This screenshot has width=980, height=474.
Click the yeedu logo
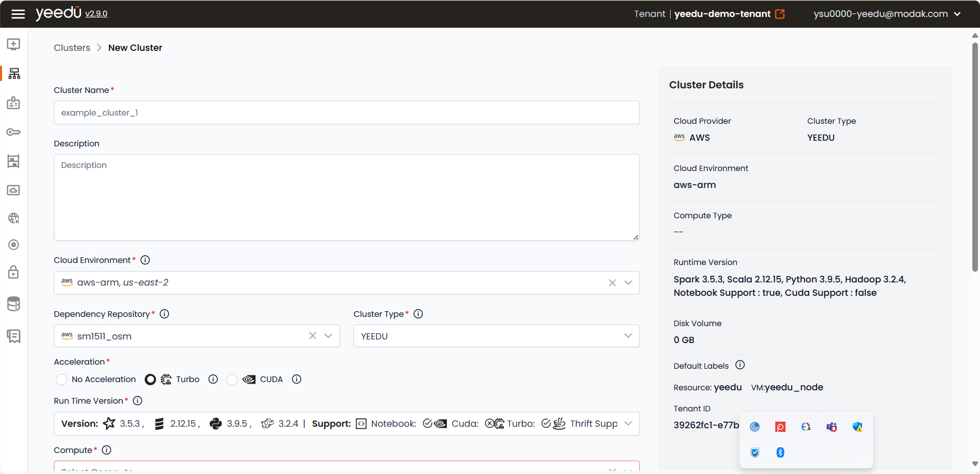coord(58,13)
